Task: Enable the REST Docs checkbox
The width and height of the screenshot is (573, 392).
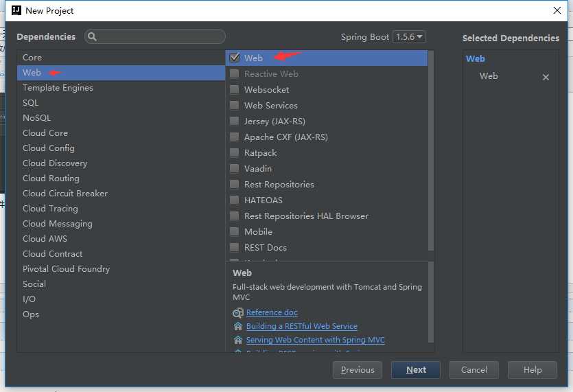Action: pyautogui.click(x=234, y=247)
